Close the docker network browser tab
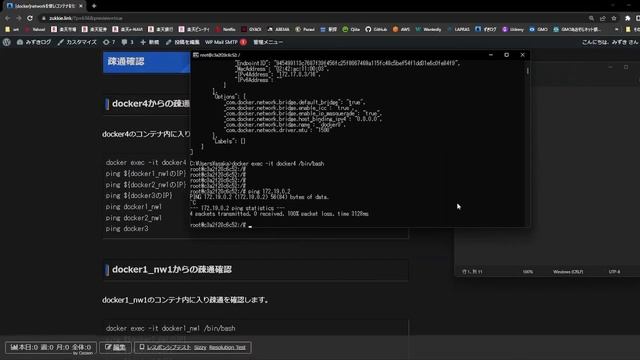Viewport: 640px width, 360px height. coord(81,6)
